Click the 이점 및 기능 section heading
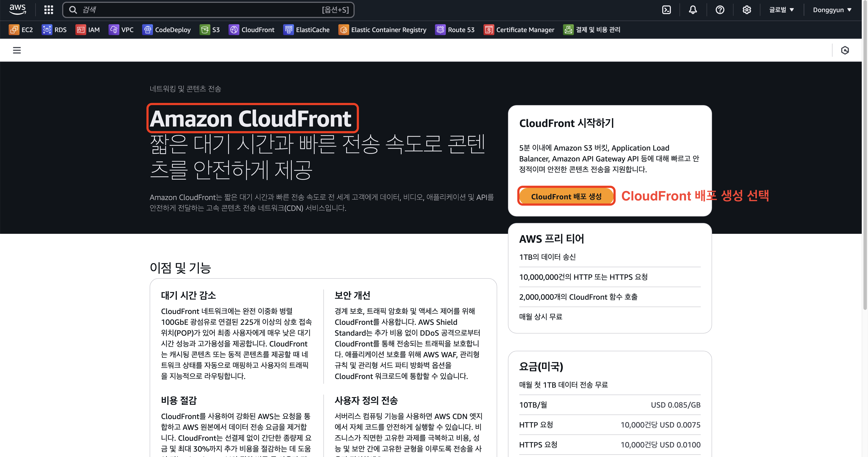This screenshot has height=457, width=868. point(180,268)
